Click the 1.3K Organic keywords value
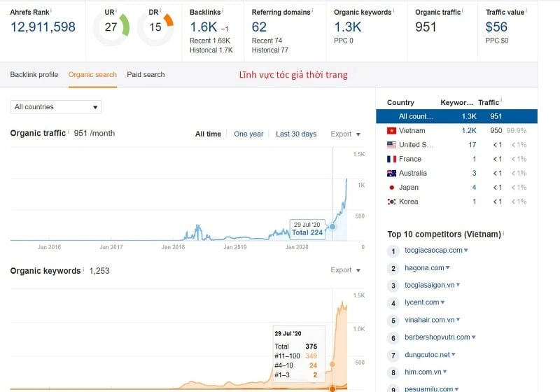Screen dimensions: 560x392 pos(348,27)
